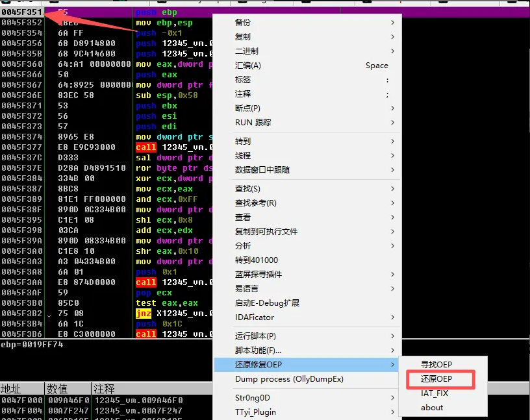This screenshot has height=420, width=530.
Task: Click the 注释 column header
Action: [x=152, y=389]
